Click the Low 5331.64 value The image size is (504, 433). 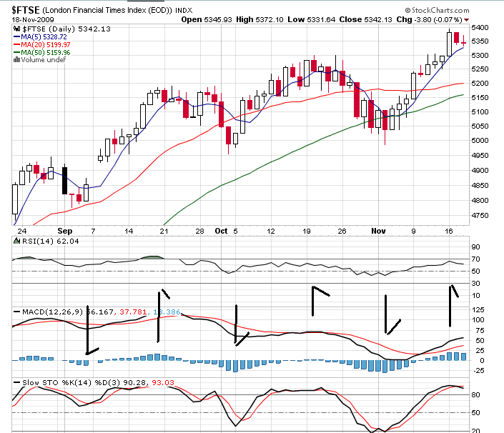click(x=311, y=19)
